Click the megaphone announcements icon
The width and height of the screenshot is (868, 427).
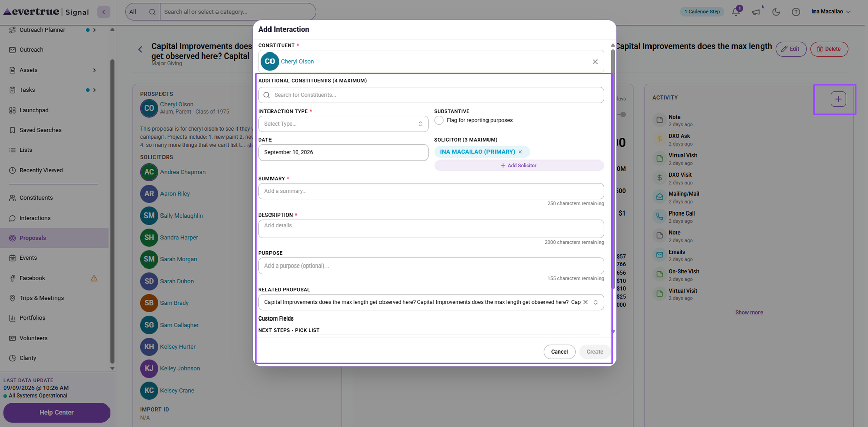coord(756,12)
